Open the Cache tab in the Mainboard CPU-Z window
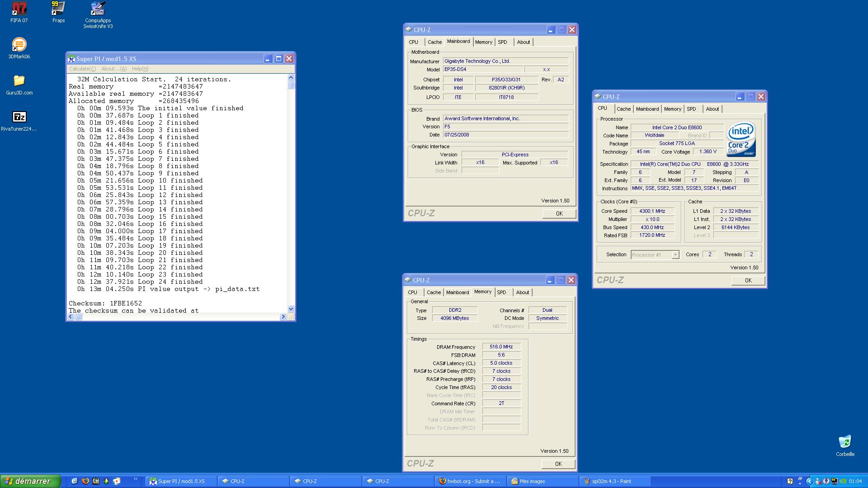The height and width of the screenshot is (488, 868). tap(434, 42)
